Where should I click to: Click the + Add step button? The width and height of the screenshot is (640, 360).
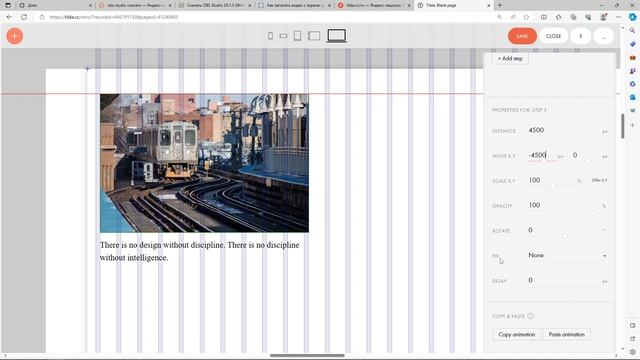click(510, 58)
